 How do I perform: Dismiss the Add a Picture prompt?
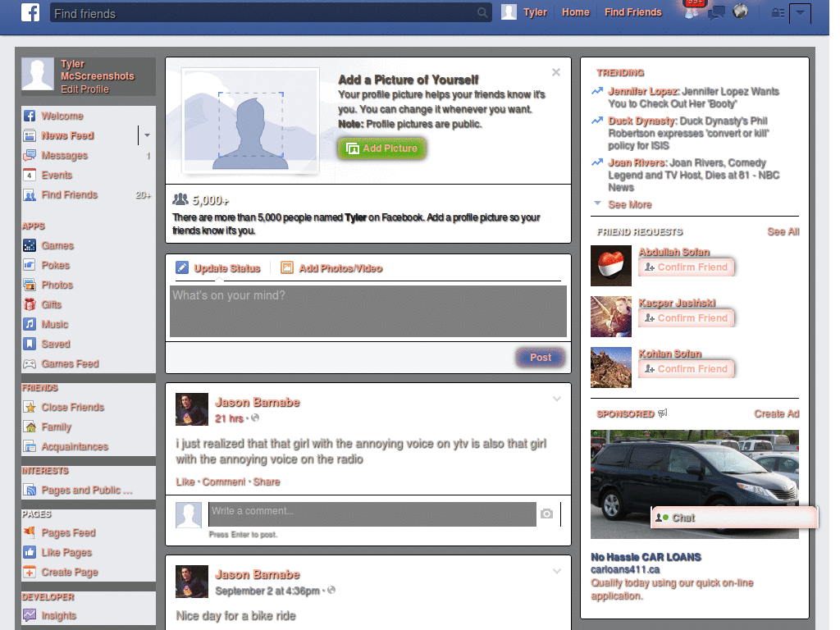click(556, 72)
